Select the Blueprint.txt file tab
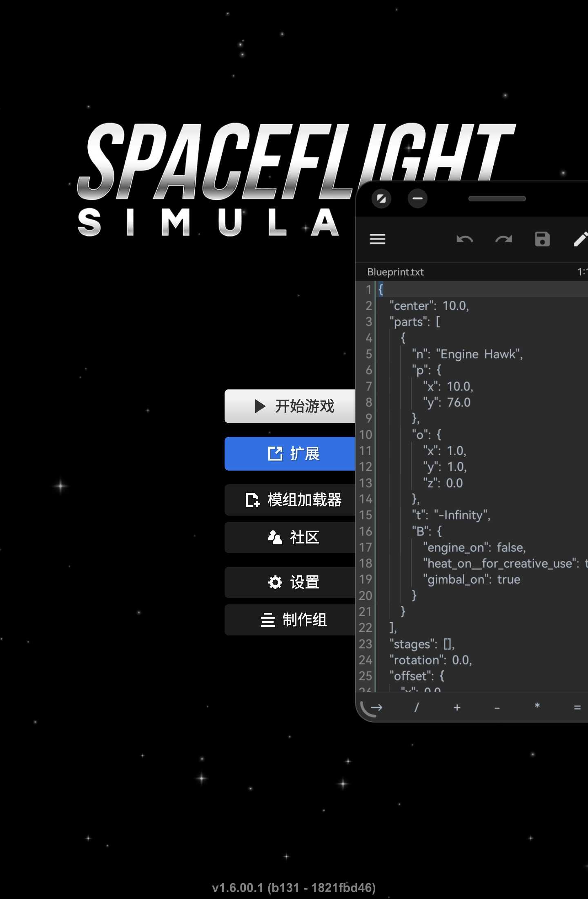 point(395,272)
